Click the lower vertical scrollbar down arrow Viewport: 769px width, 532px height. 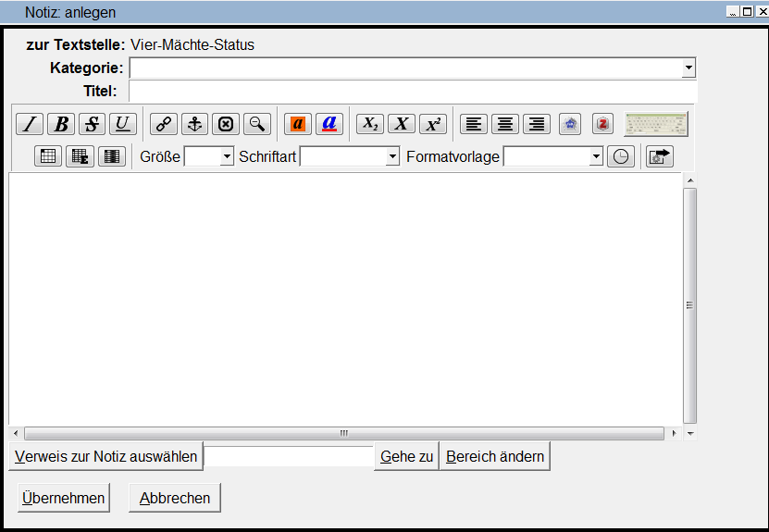pyautogui.click(x=690, y=433)
